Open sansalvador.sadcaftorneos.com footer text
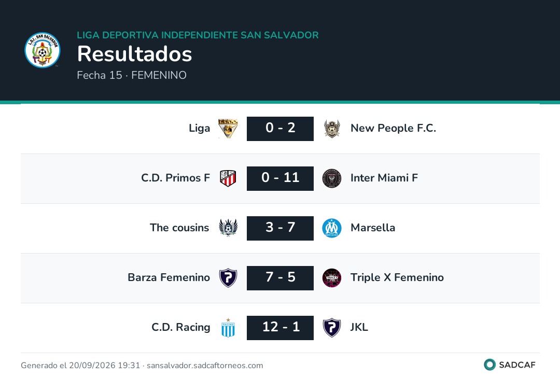Viewport: 560px width, 392px height. [x=205, y=366]
